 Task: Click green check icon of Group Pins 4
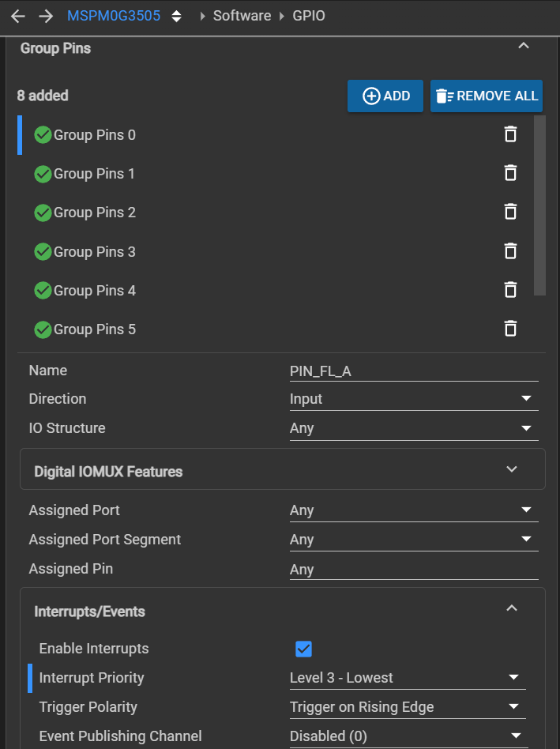[43, 291]
